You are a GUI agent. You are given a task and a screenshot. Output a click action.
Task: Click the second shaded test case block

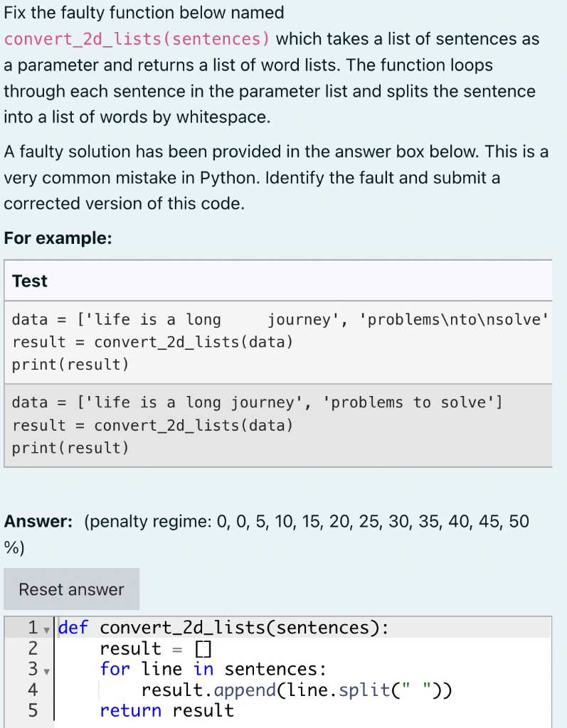pyautogui.click(x=213, y=424)
